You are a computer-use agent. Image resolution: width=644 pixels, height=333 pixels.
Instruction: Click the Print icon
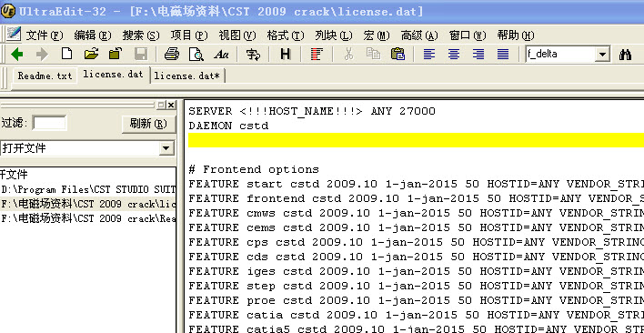point(171,55)
